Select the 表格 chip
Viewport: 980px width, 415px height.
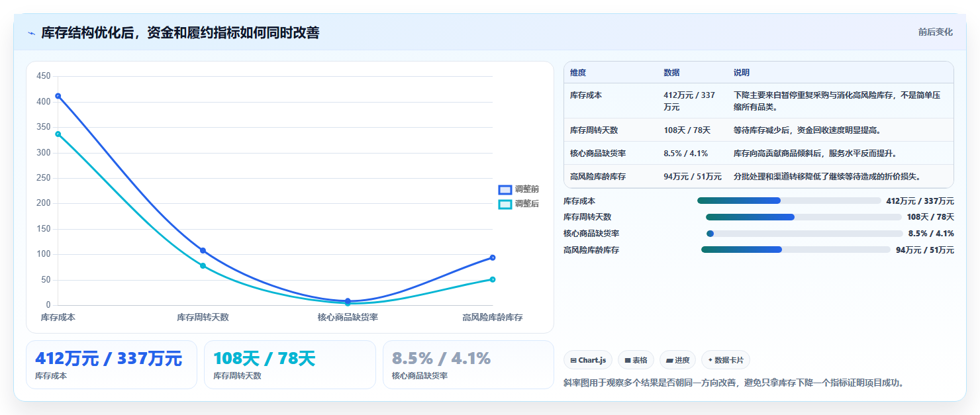point(636,360)
